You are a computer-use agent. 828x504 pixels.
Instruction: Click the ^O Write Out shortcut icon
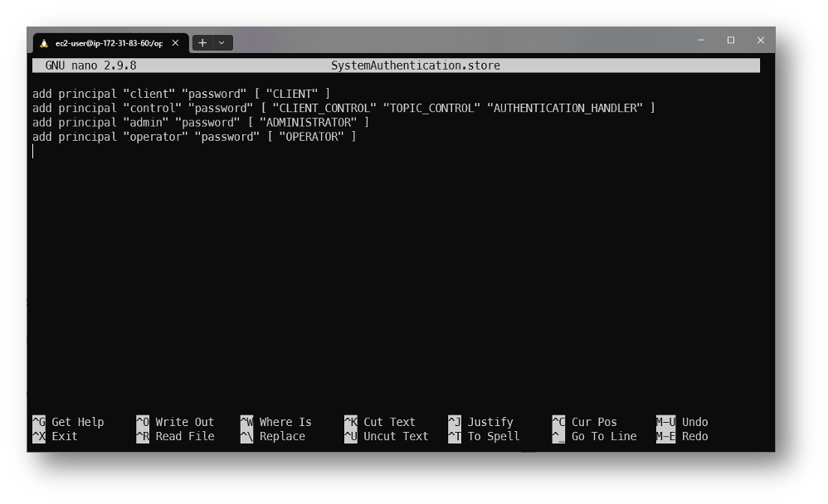tap(142, 422)
